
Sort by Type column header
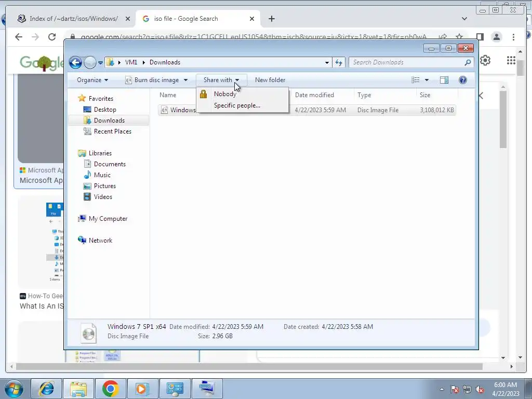[364, 95]
